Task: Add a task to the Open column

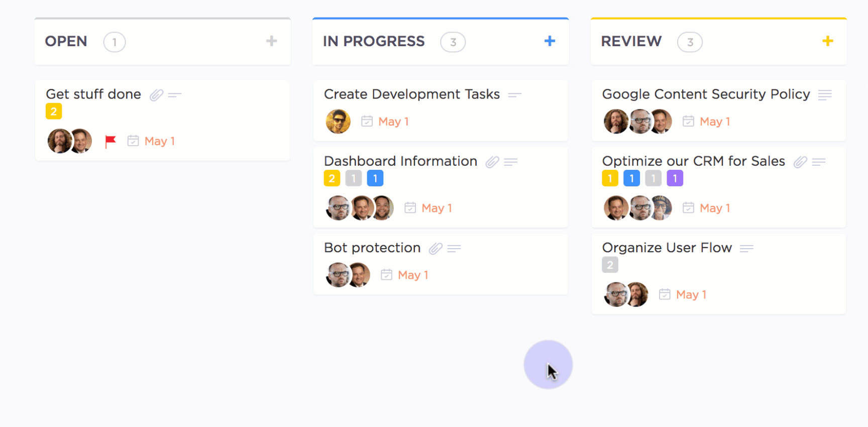Action: 271,41
